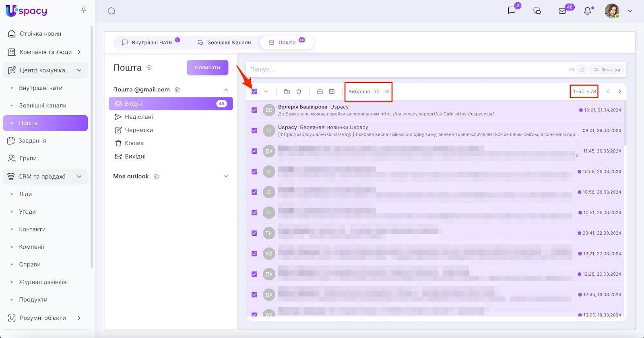This screenshot has height=338, width=644.
Task: Mark selected emails as read icon
Action: [320, 92]
